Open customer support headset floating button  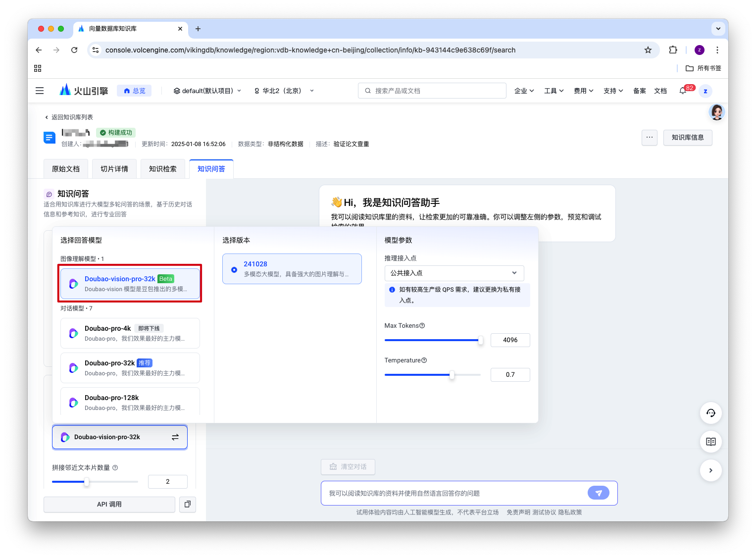pyautogui.click(x=711, y=413)
